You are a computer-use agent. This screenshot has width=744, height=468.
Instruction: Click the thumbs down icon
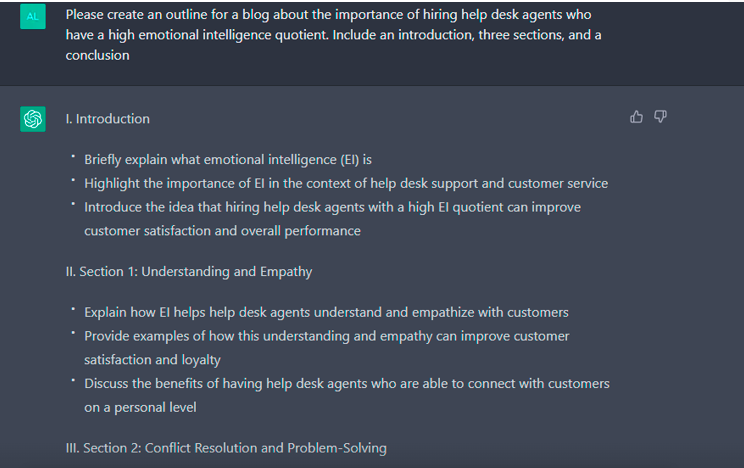(x=660, y=117)
